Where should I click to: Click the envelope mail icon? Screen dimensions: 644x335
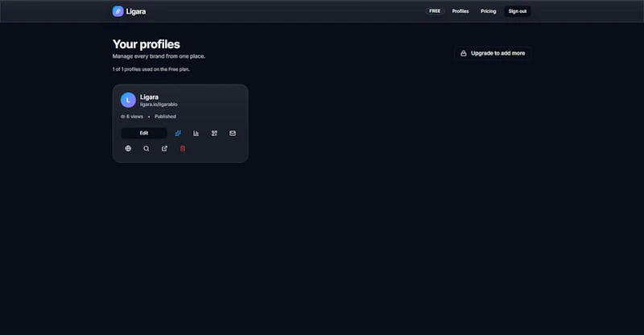[233, 133]
